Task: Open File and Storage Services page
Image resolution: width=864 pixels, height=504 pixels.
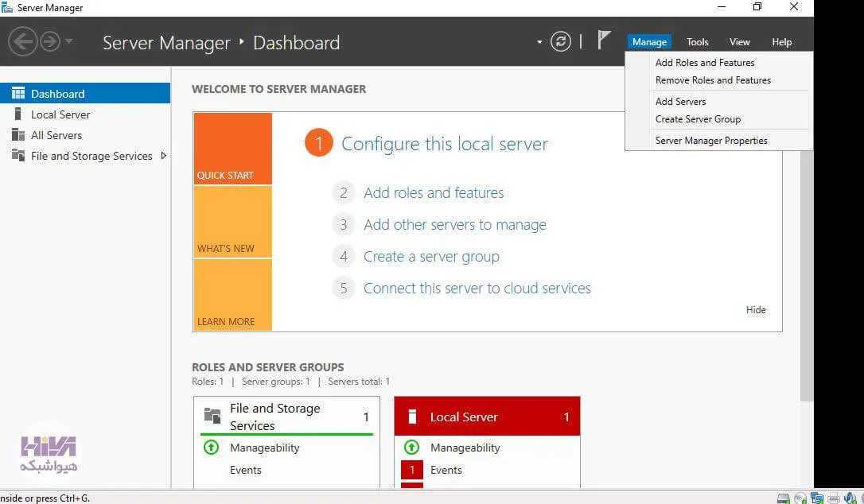Action: (91, 157)
